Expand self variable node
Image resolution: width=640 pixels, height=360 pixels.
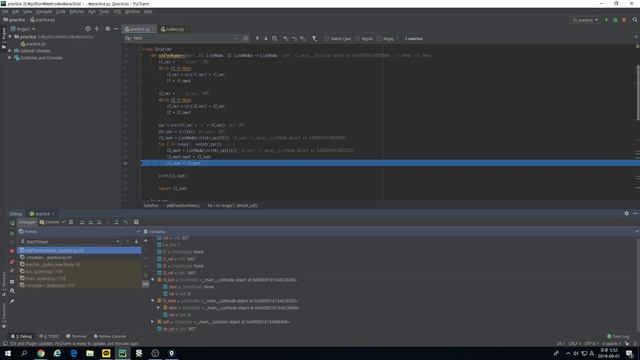[x=153, y=322]
